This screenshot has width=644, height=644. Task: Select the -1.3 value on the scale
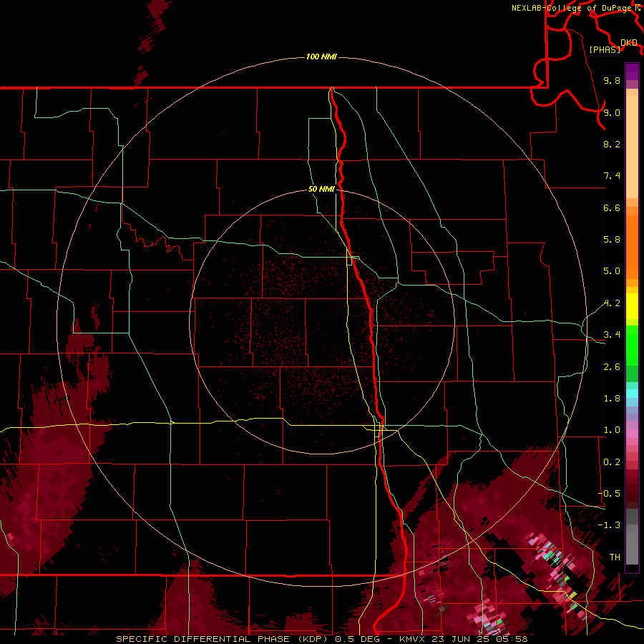[609, 525]
